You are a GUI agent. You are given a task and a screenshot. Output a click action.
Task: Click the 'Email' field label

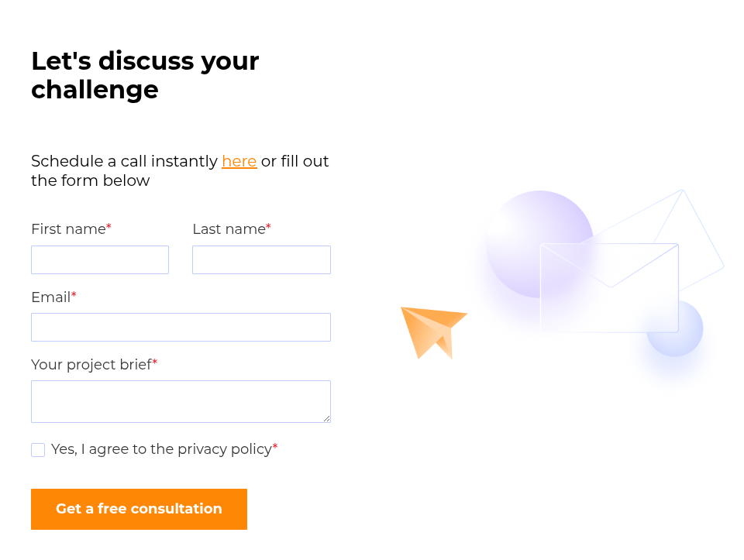pyautogui.click(x=50, y=297)
